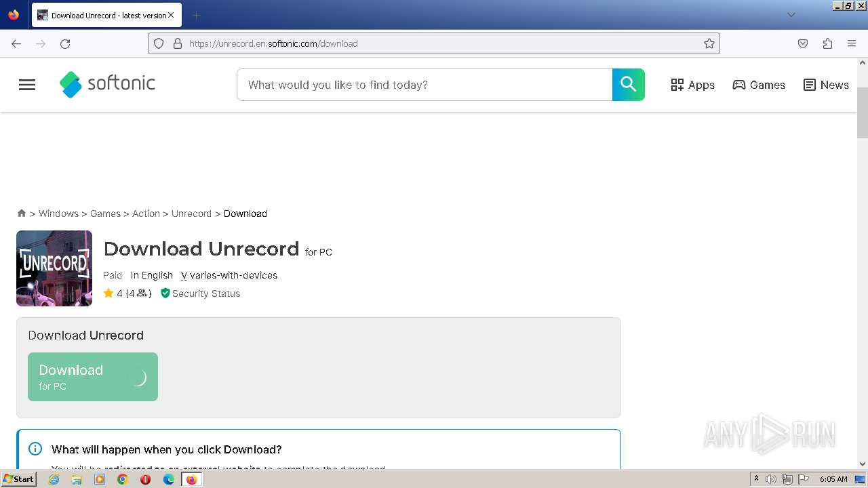Click the star rating 4
Viewport: 868px width, 488px height.
click(x=127, y=293)
